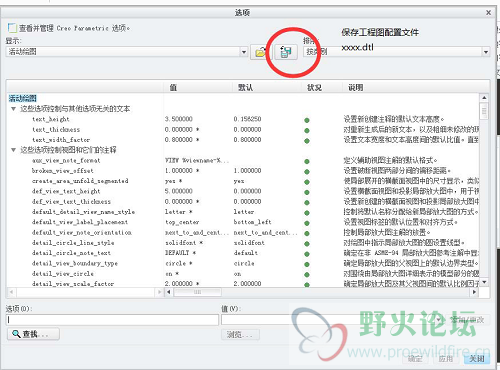Select the broken_view_offset option
Viewport: 500px width, 370px height.
pyautogui.click(x=63, y=171)
